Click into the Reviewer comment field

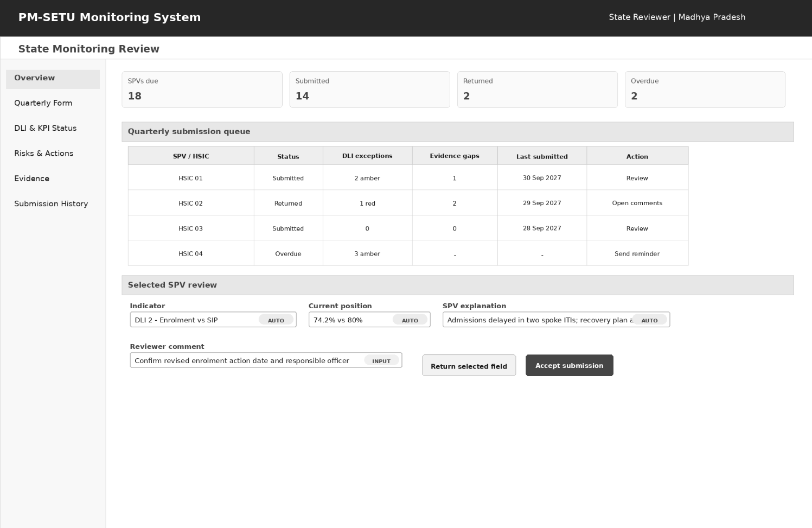[x=266, y=360]
